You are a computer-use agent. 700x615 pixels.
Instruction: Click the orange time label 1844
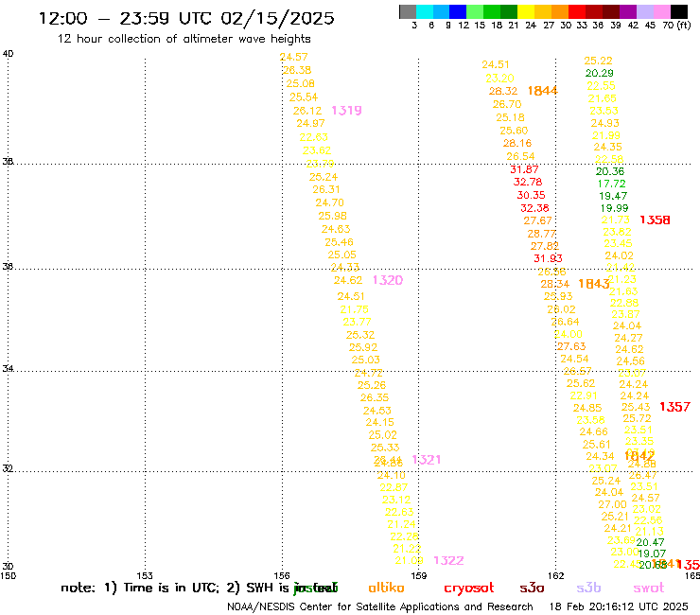click(x=542, y=91)
